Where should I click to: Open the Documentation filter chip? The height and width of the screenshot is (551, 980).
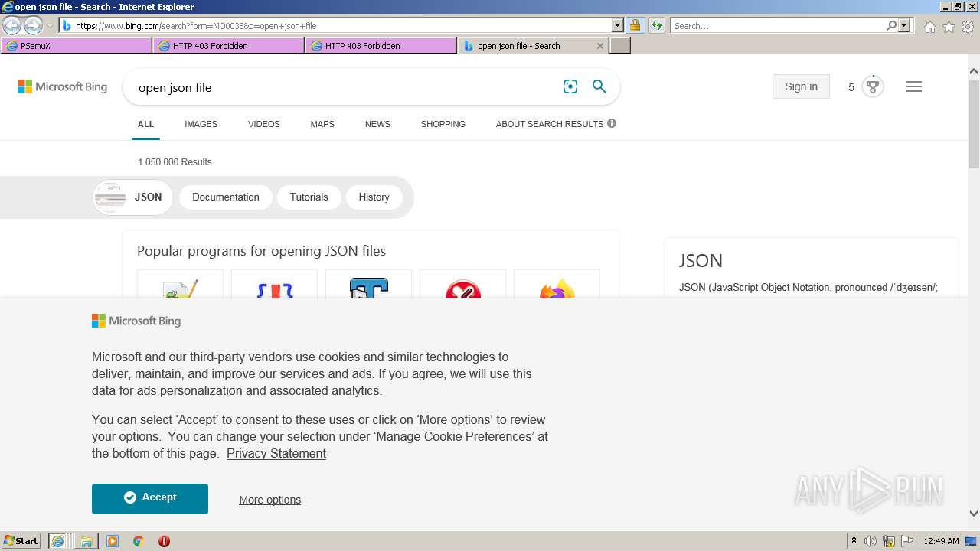point(226,197)
